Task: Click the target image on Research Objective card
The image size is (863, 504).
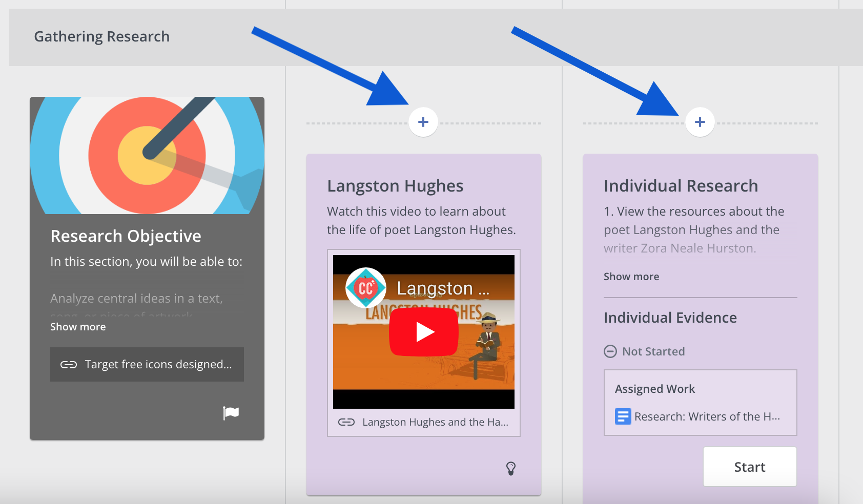Action: [147, 155]
